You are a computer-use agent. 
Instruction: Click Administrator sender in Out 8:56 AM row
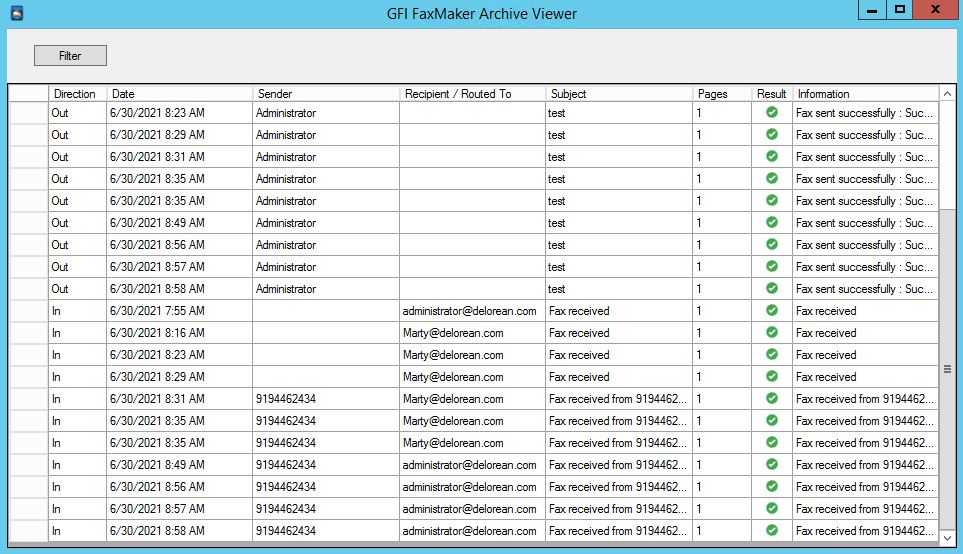pos(286,245)
